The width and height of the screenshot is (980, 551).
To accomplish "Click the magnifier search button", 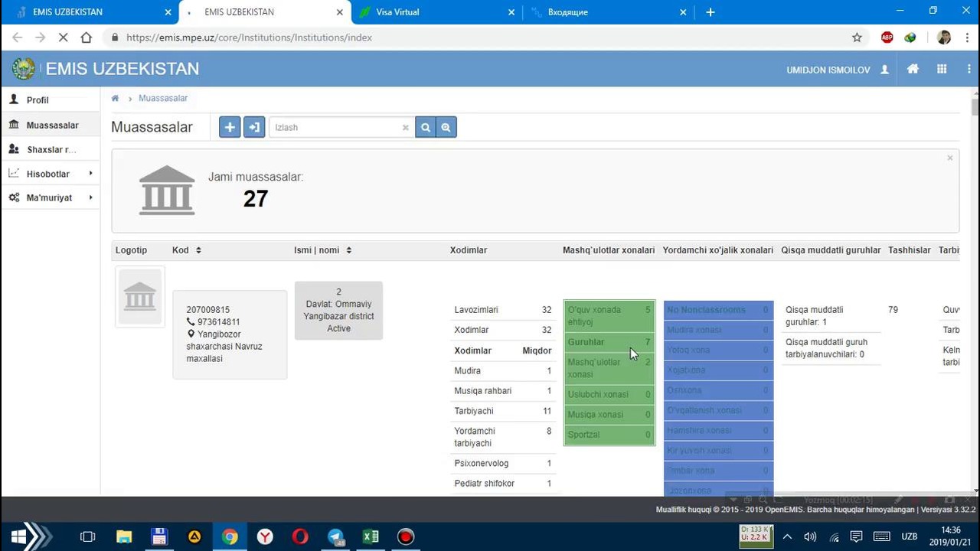I will [x=426, y=128].
